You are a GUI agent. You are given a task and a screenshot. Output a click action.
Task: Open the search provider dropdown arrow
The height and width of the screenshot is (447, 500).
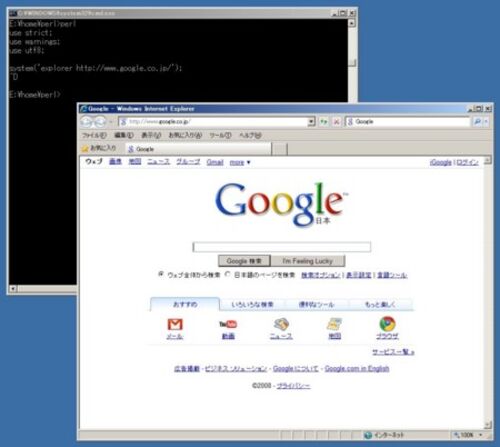(x=486, y=122)
